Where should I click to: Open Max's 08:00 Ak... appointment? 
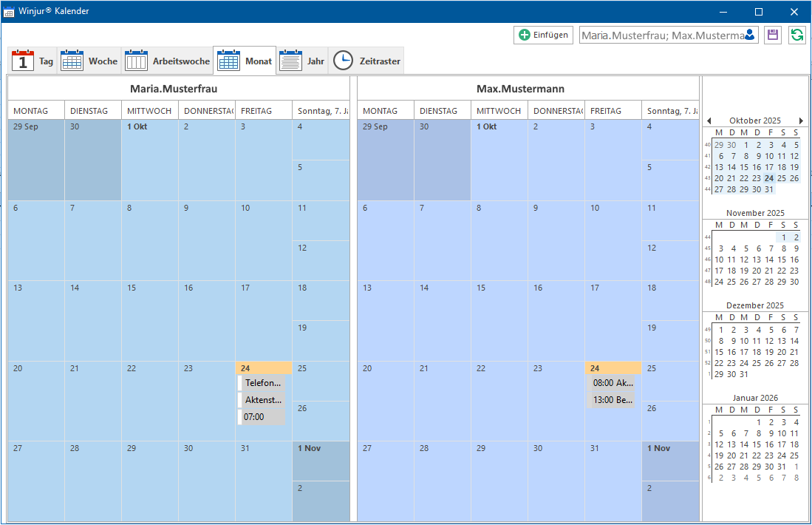[x=612, y=383]
